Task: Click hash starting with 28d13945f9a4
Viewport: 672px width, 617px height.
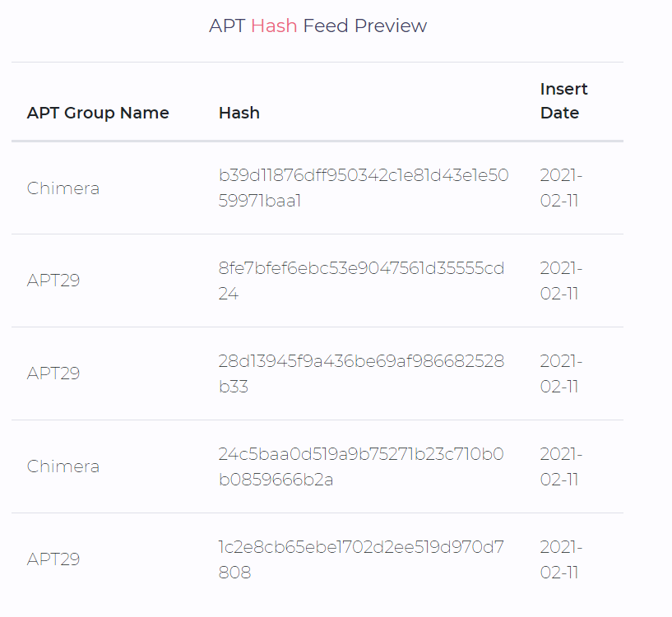Action: [x=361, y=373]
